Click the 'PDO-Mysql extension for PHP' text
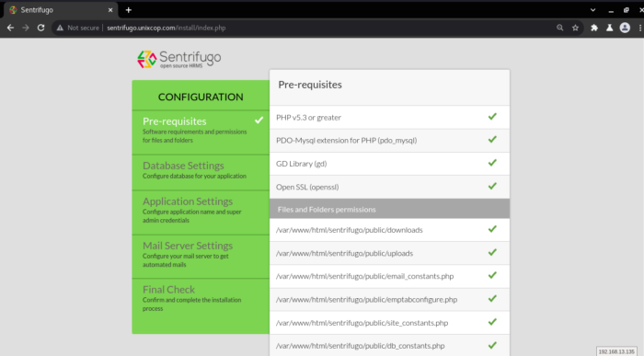 click(x=346, y=141)
